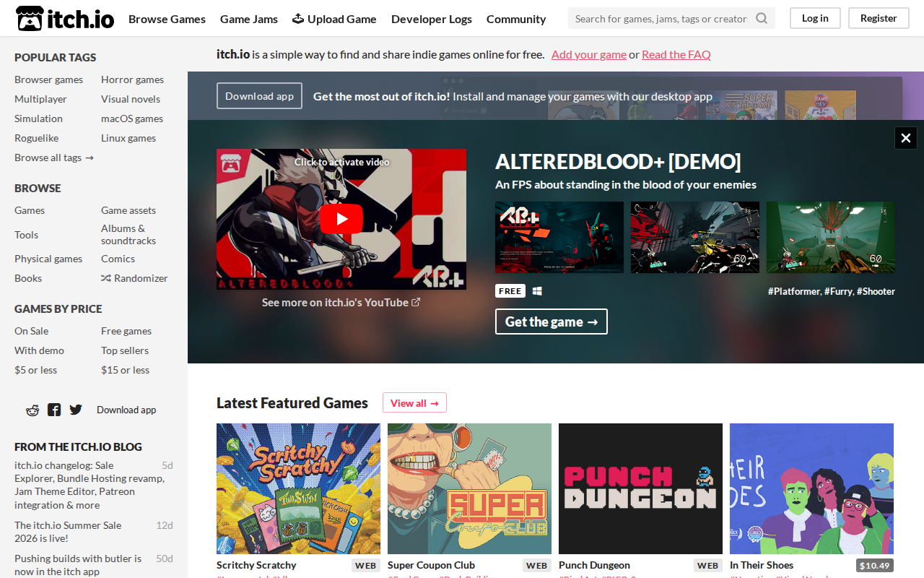Browse Books category
The image size is (924, 578).
click(28, 278)
